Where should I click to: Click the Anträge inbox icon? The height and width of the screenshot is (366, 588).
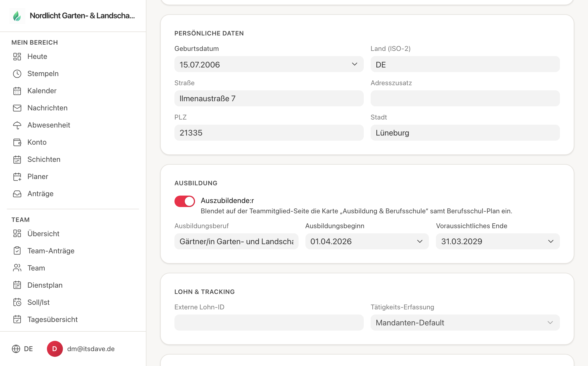tap(17, 194)
